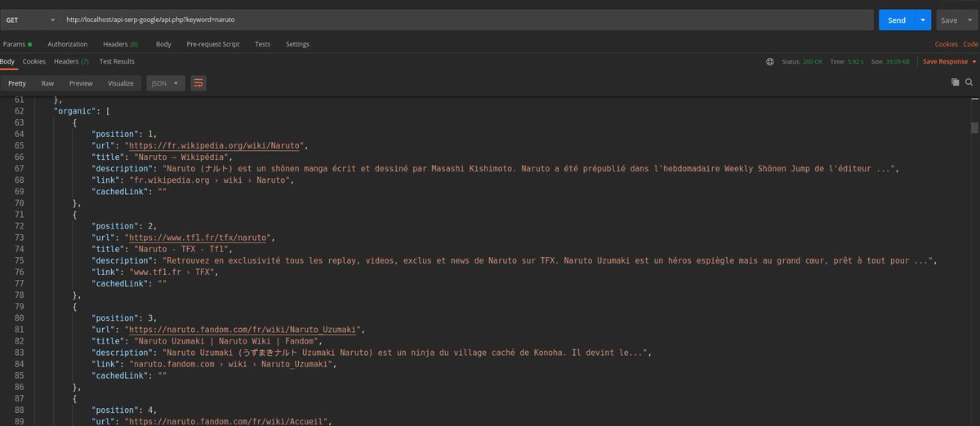Click the title "Naruto — Wikipédia"
Image resolution: width=980 pixels, height=426 pixels.
point(180,158)
